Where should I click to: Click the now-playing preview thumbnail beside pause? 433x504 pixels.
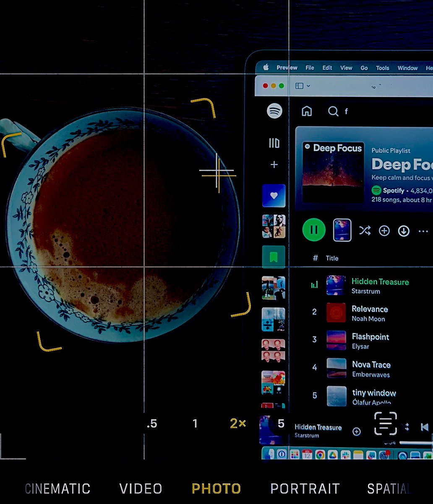[x=342, y=230]
